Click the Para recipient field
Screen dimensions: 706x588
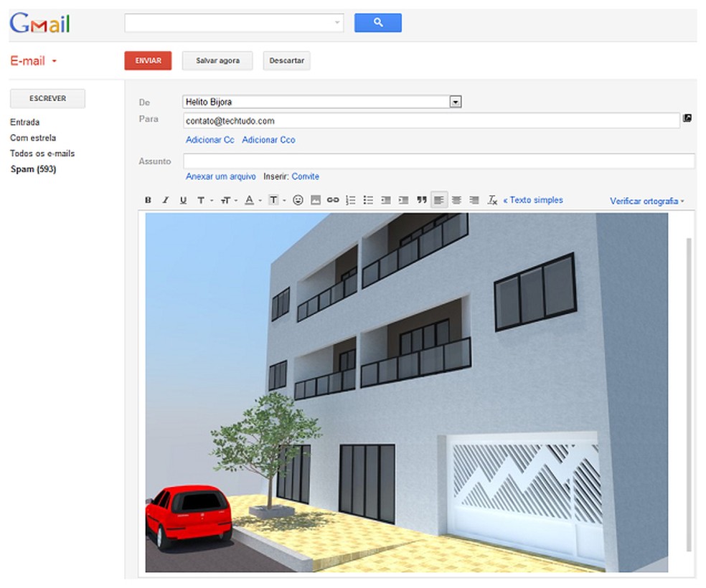(431, 120)
